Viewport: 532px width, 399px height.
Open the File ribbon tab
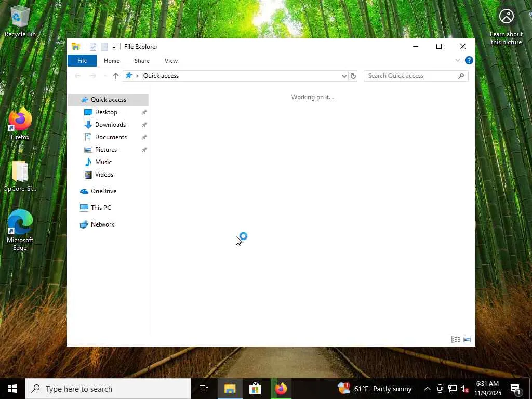pyautogui.click(x=82, y=61)
